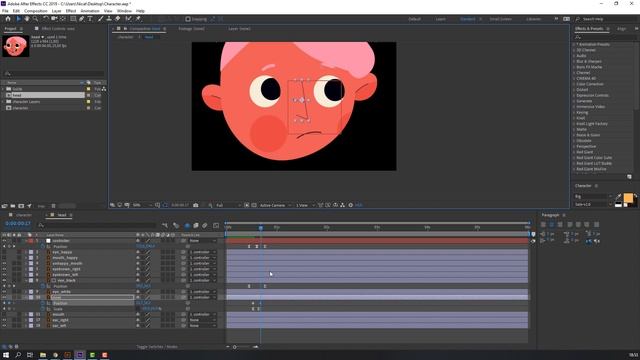640x360 pixels.
Task: Open the magnification ratio dropdown
Action: click(x=142, y=205)
